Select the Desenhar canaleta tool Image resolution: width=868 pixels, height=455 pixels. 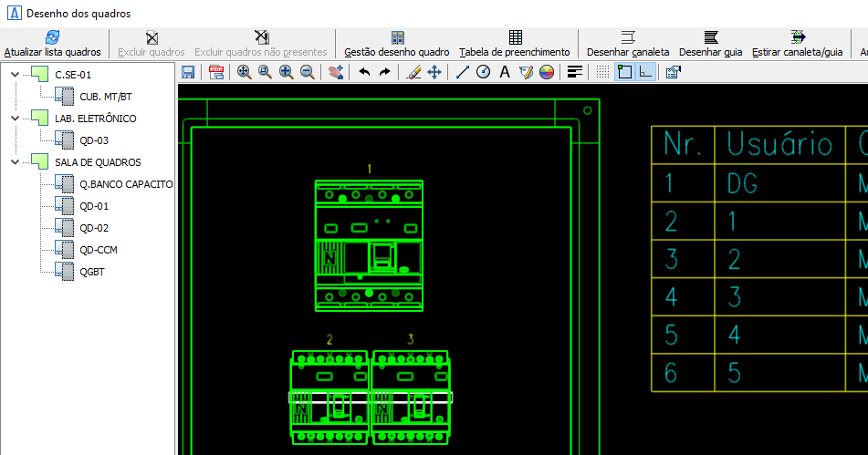628,45
